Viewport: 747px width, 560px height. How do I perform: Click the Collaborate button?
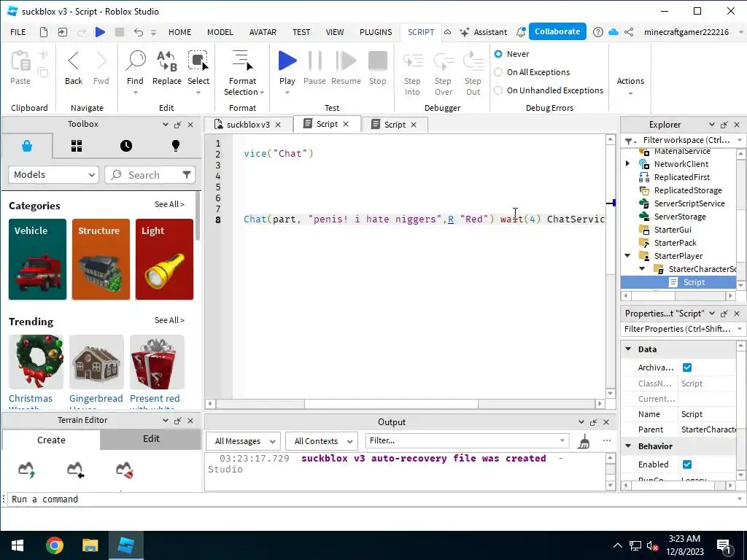coord(557,31)
